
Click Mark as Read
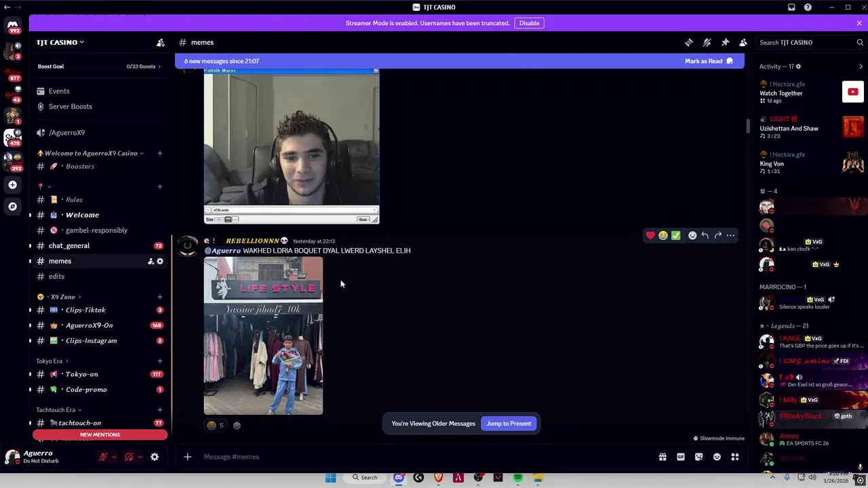[709, 61]
